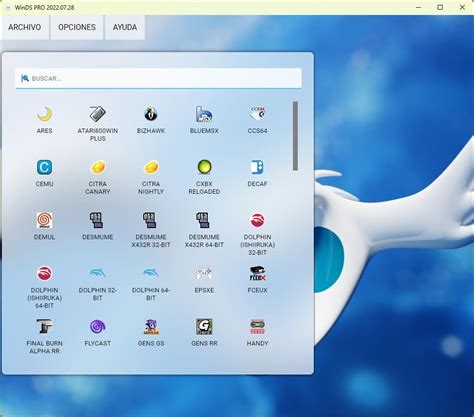This screenshot has width=474, height=417.
Task: Open the Final Burn Alpha RR icon
Action: (x=44, y=327)
